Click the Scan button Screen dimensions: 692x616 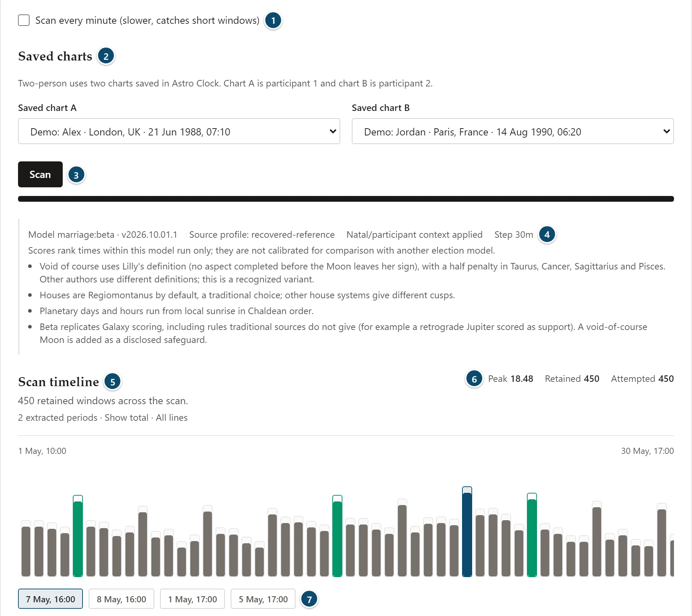tap(40, 174)
